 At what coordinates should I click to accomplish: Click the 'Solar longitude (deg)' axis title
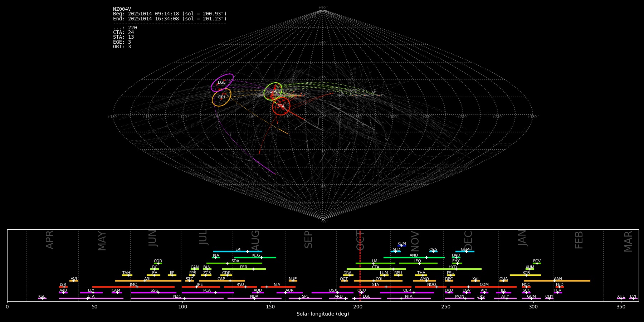323,314
